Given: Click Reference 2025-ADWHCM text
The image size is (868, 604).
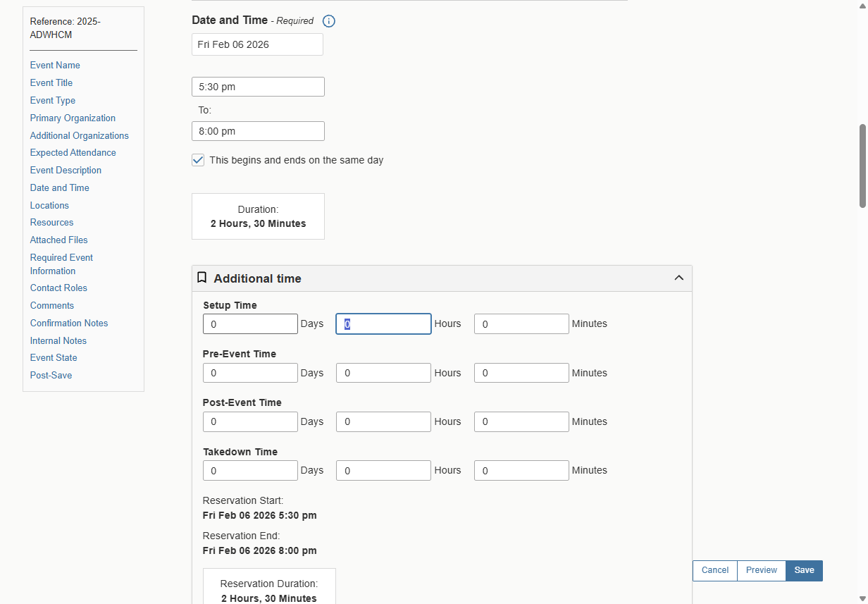Looking at the screenshot, I should [65, 28].
